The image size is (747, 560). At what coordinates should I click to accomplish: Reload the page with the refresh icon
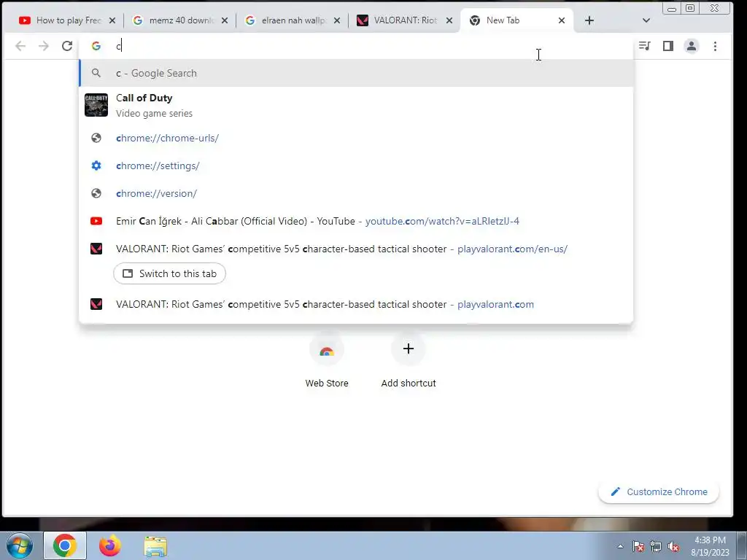click(67, 46)
